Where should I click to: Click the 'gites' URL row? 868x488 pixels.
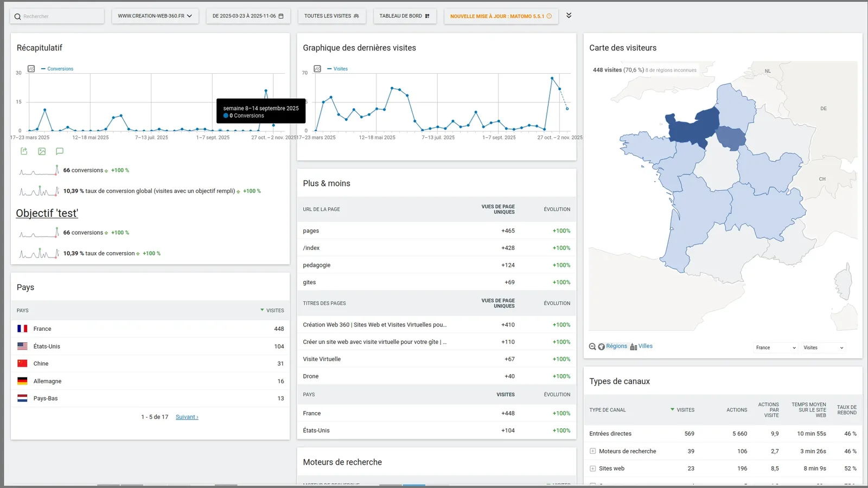pos(436,282)
